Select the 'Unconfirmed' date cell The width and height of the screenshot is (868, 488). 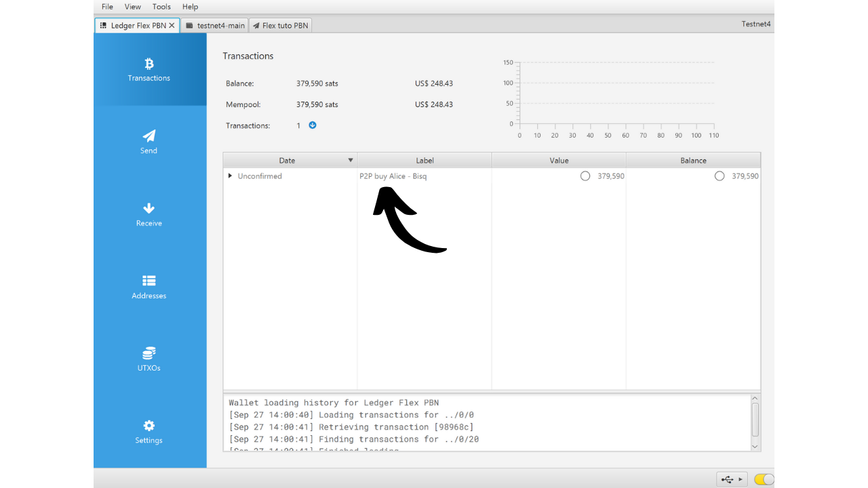(x=260, y=176)
